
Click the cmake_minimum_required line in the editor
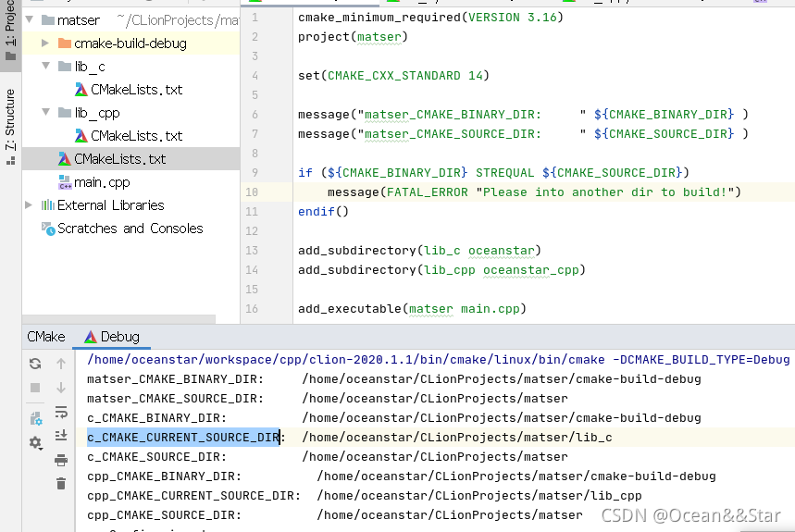pos(430,18)
